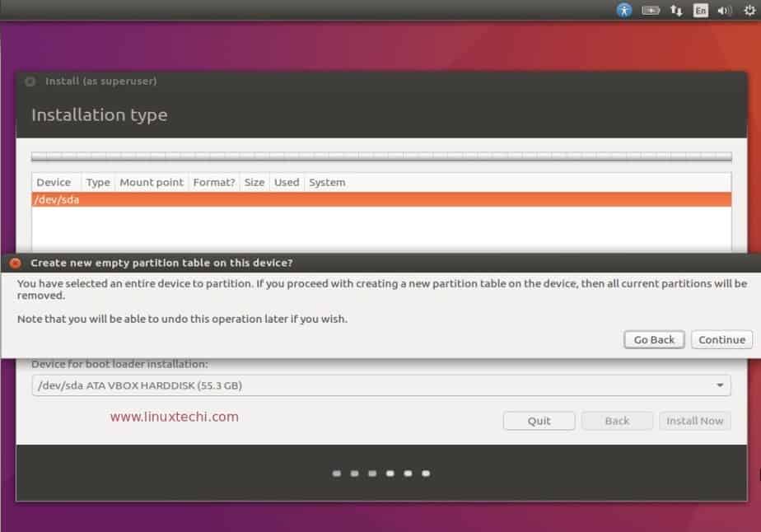Click the dropdown arrow on /dev/sda ATA VBOX HARDDISK
Image resolution: width=761 pixels, height=532 pixels.
[x=719, y=385]
